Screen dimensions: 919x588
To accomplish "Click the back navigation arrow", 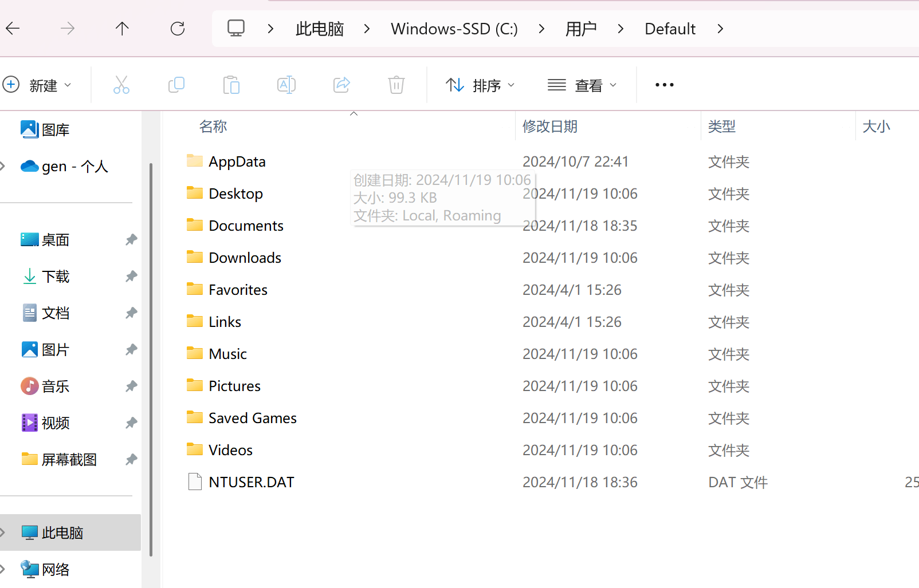I will pyautogui.click(x=13, y=28).
